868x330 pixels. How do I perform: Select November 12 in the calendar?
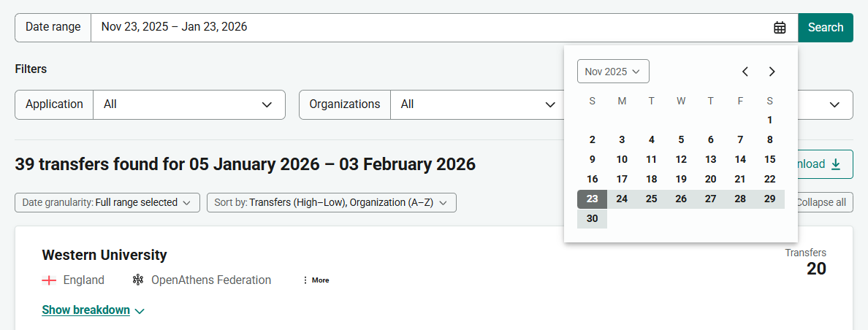[681, 160]
